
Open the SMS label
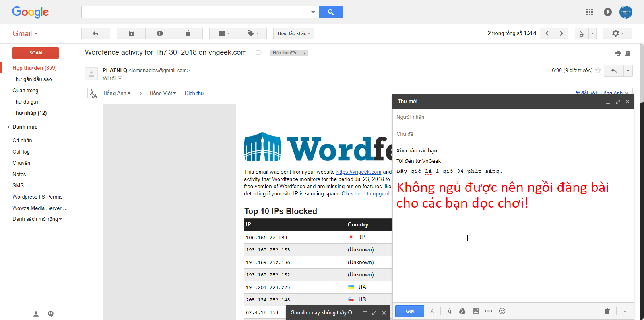(x=18, y=185)
